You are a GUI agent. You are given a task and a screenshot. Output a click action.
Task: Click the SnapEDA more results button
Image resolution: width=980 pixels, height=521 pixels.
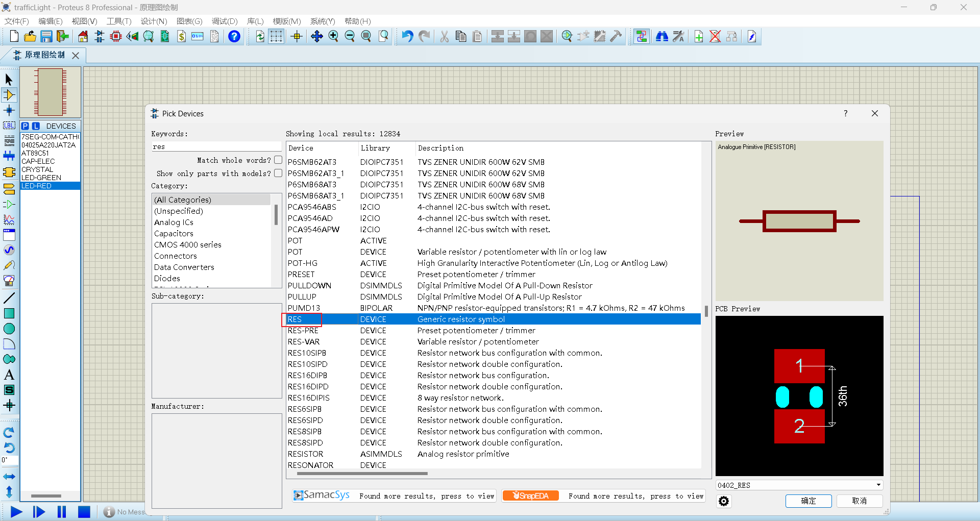pos(603,495)
